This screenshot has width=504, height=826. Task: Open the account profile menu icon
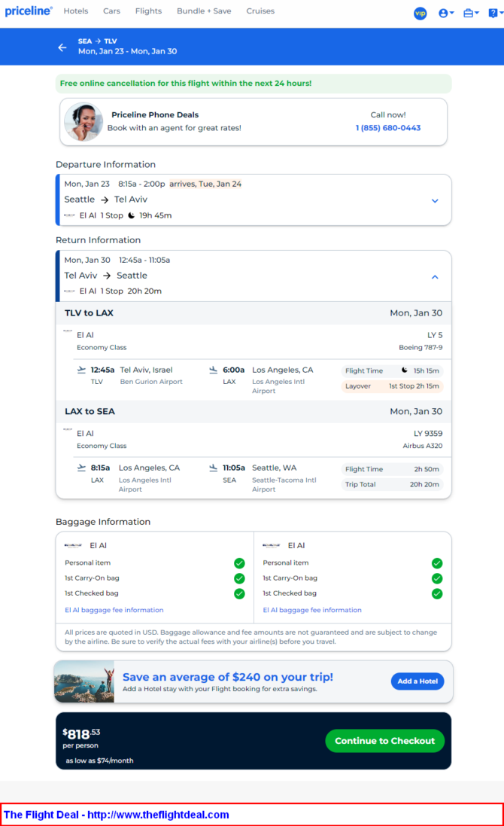445,13
